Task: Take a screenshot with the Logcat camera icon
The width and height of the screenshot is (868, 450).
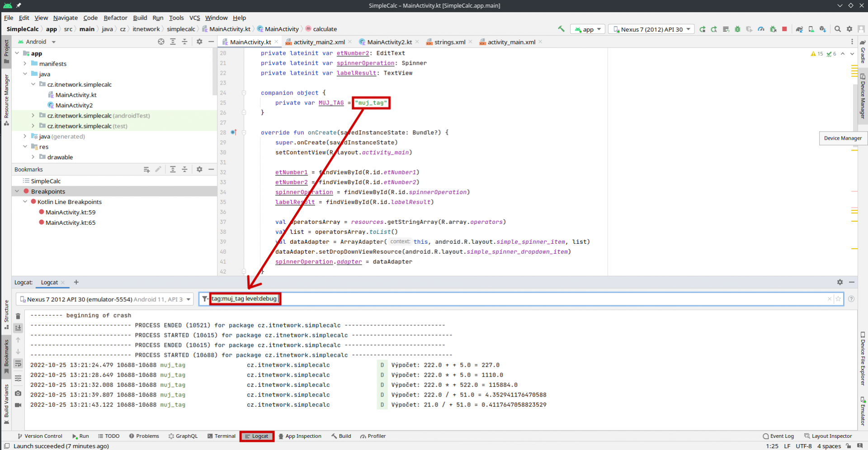Action: coord(18,393)
